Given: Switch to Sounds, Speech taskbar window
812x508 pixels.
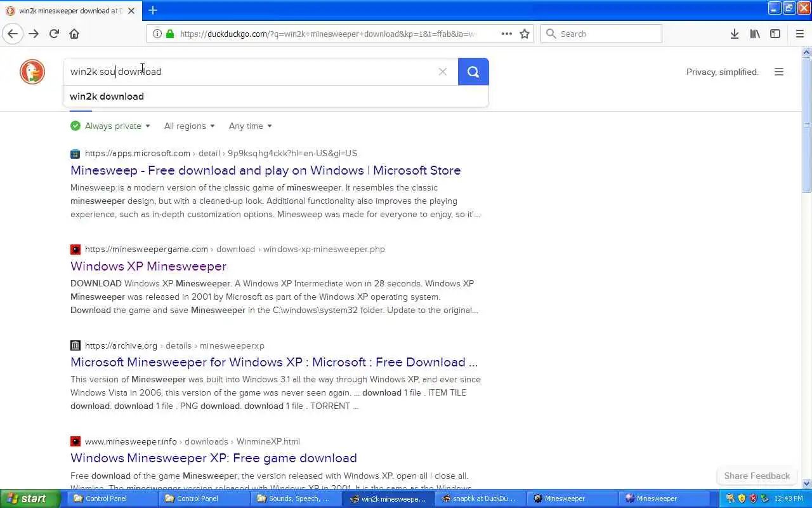Looking at the screenshot, I should tap(295, 498).
